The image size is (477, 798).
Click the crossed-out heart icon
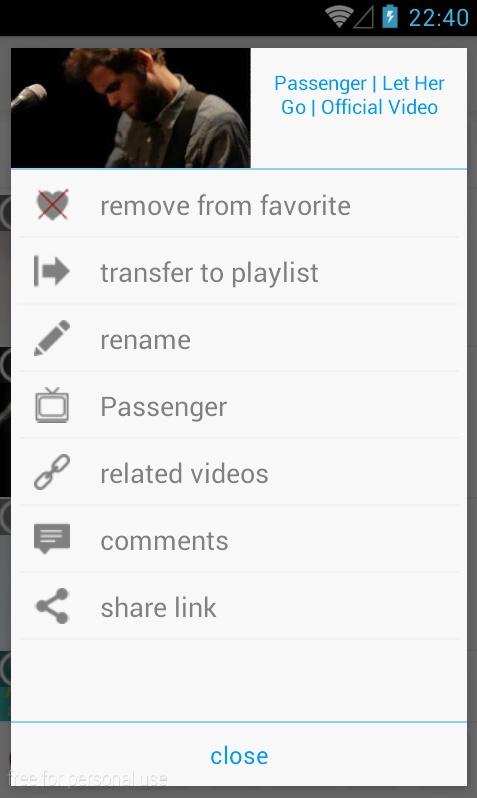coord(52,205)
